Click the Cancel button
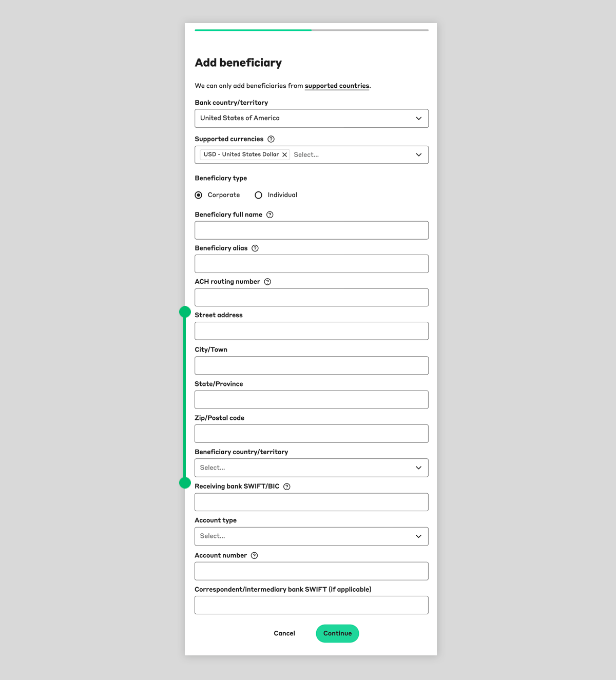Viewport: 616px width, 680px height. point(284,633)
